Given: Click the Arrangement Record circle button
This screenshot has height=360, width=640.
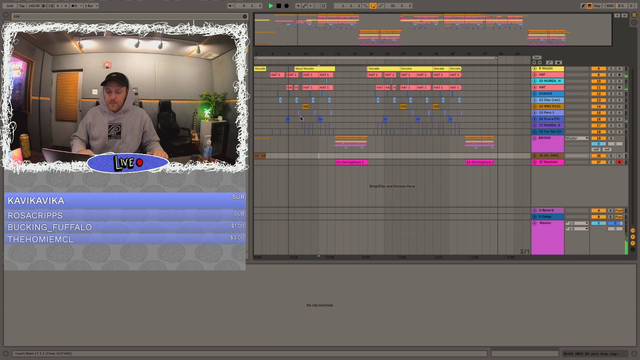Looking at the screenshot, I should 287,6.
